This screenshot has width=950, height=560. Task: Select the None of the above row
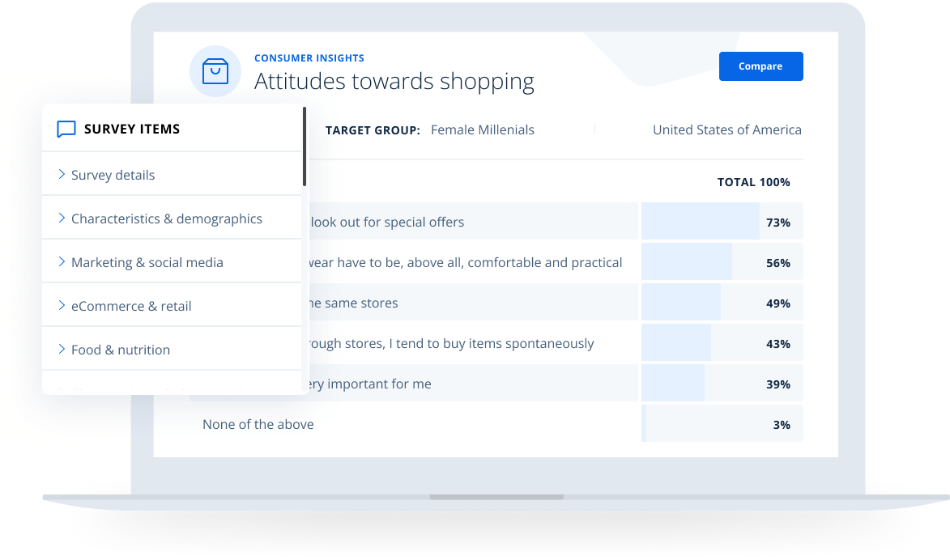tap(258, 423)
